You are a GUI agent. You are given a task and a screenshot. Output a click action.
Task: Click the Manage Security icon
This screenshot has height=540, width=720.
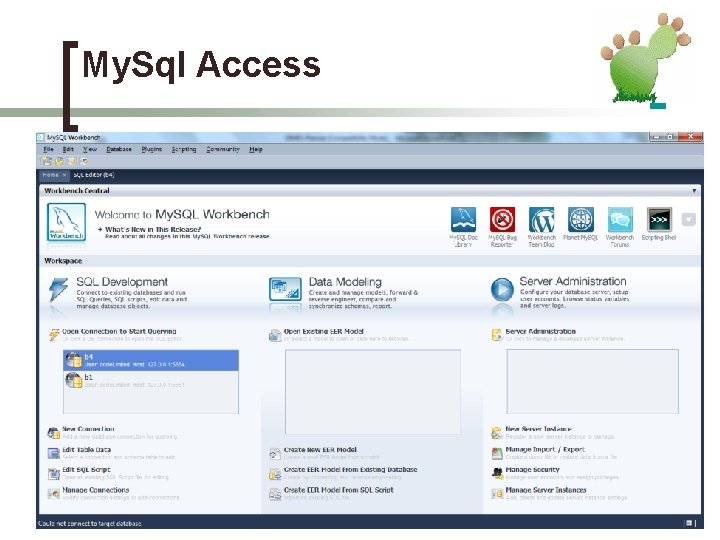[x=497, y=473]
